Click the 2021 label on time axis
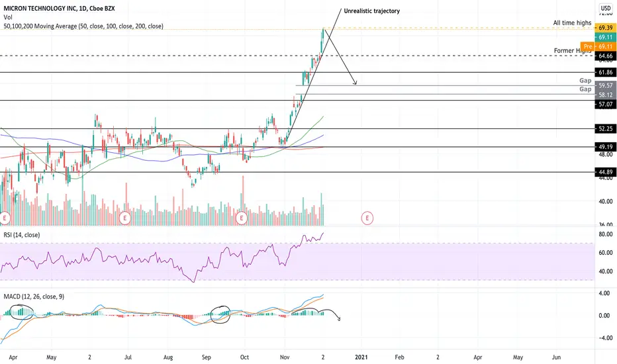The height and width of the screenshot is (364, 617). coord(361,357)
